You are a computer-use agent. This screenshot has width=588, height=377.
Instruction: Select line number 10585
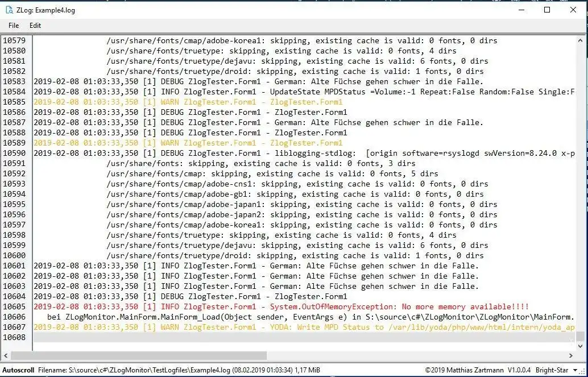pyautogui.click(x=14, y=102)
